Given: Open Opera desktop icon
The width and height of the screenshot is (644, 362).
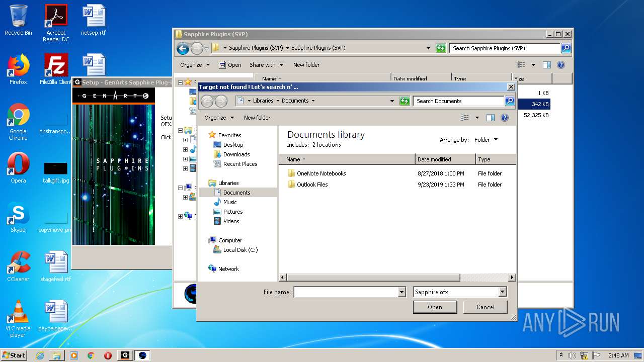Looking at the screenshot, I should pos(18,168).
